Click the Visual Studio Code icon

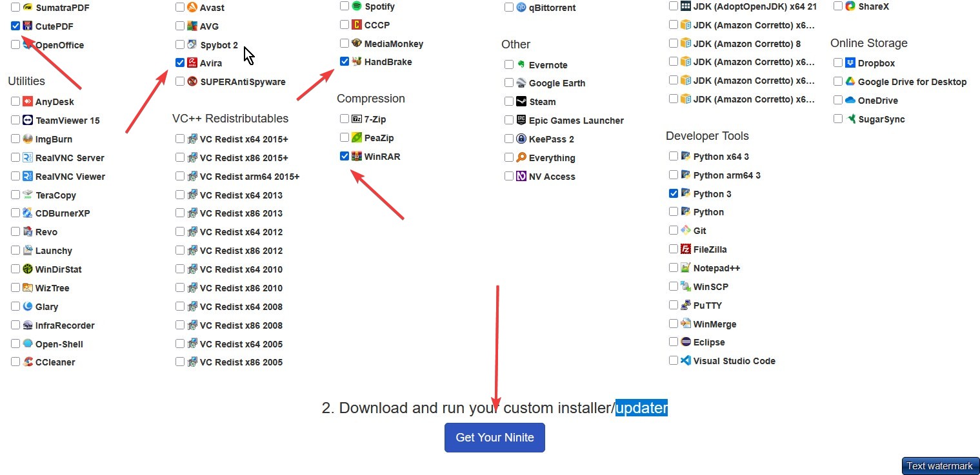tap(686, 361)
